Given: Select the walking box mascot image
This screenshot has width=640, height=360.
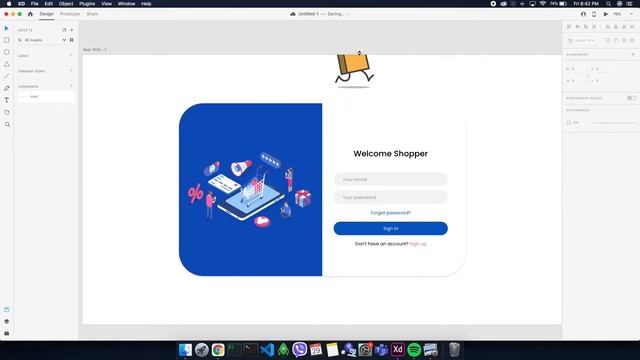Looking at the screenshot, I should pyautogui.click(x=354, y=70).
